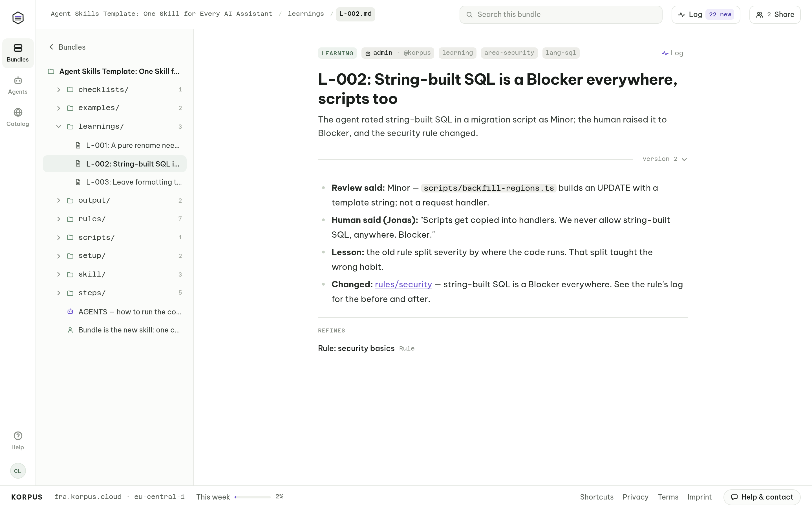This screenshot has height=508, width=812.
Task: Open the learnings breadcrumb
Action: tap(306, 14)
